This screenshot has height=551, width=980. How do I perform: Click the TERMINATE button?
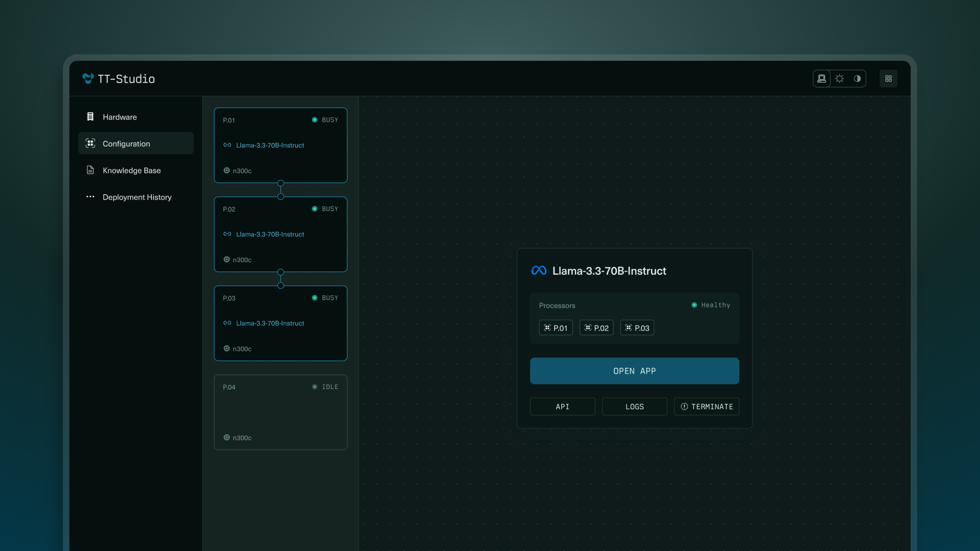(706, 406)
